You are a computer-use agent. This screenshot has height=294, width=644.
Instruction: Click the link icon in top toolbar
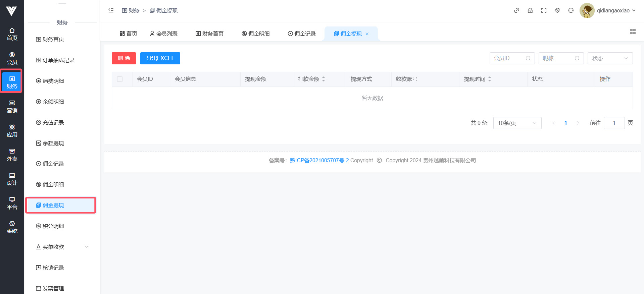coord(516,10)
